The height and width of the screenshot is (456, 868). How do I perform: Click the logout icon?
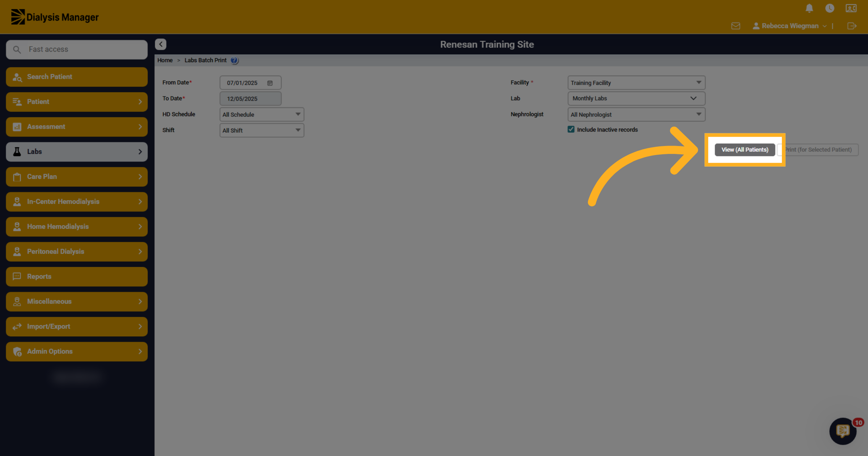click(x=852, y=26)
